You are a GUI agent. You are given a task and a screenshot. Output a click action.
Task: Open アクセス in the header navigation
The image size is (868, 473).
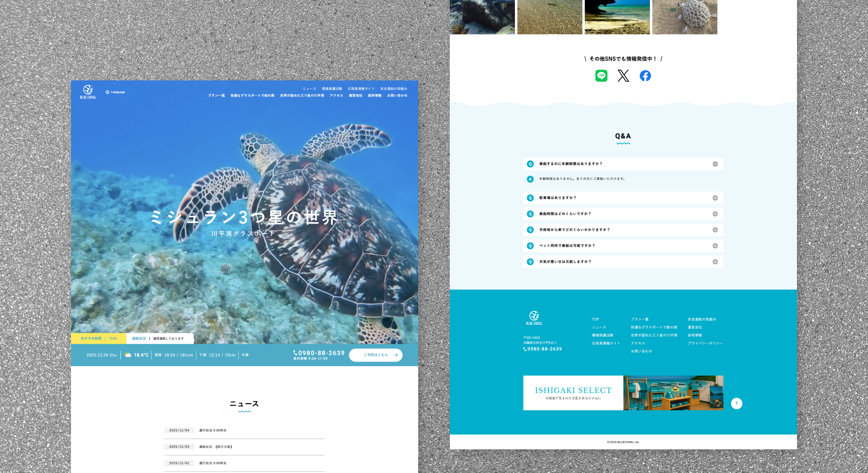point(336,95)
